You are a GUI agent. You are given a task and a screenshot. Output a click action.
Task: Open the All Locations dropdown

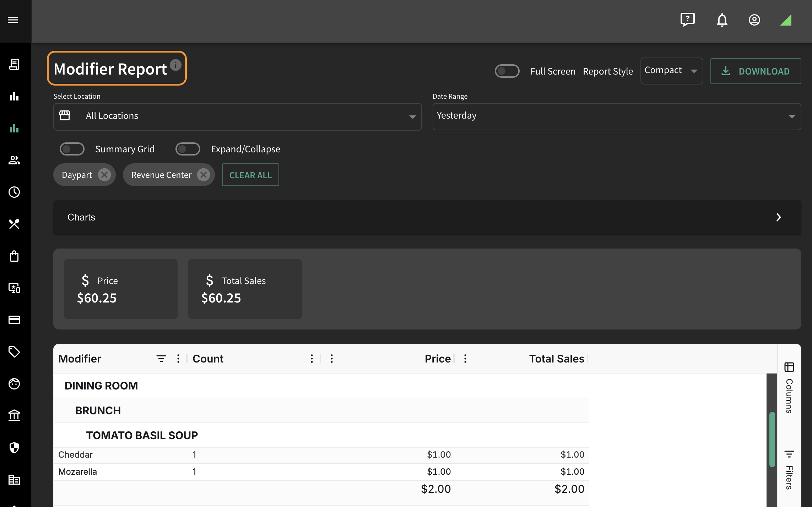pos(237,117)
